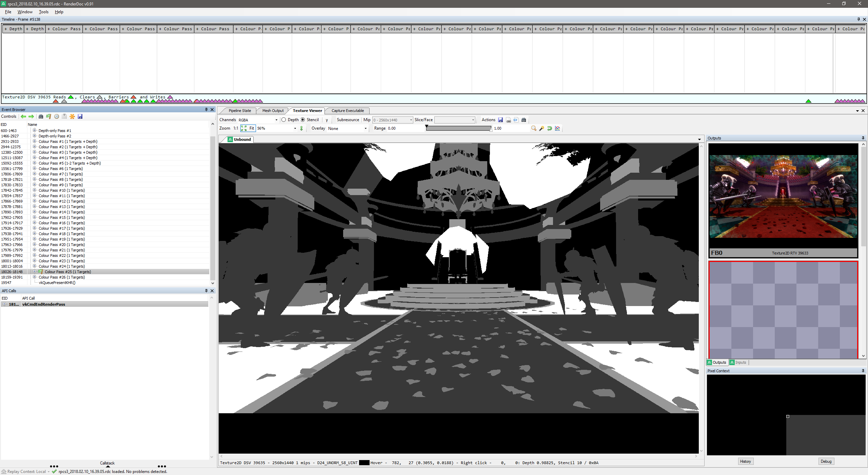Viewport: 868px width, 475px height.
Task: Select the Stencil radio button
Action: coord(303,119)
